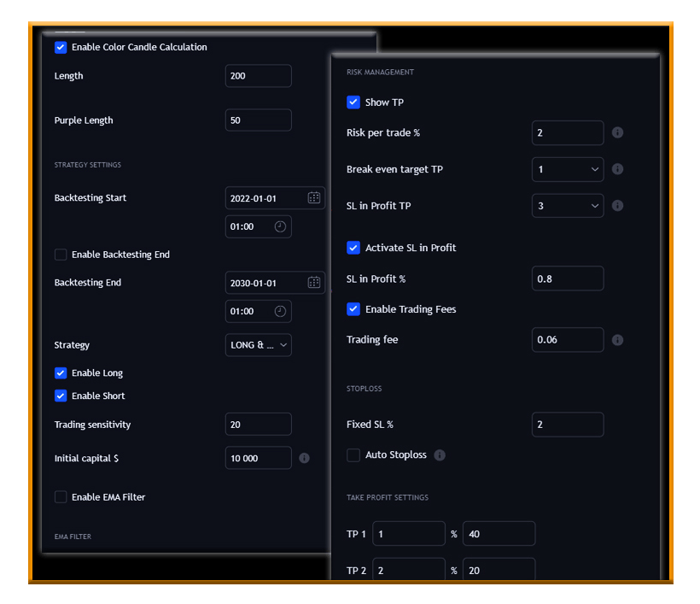Open calendar picker for Backtesting Start date
The height and width of the screenshot is (604, 700).
point(313,198)
